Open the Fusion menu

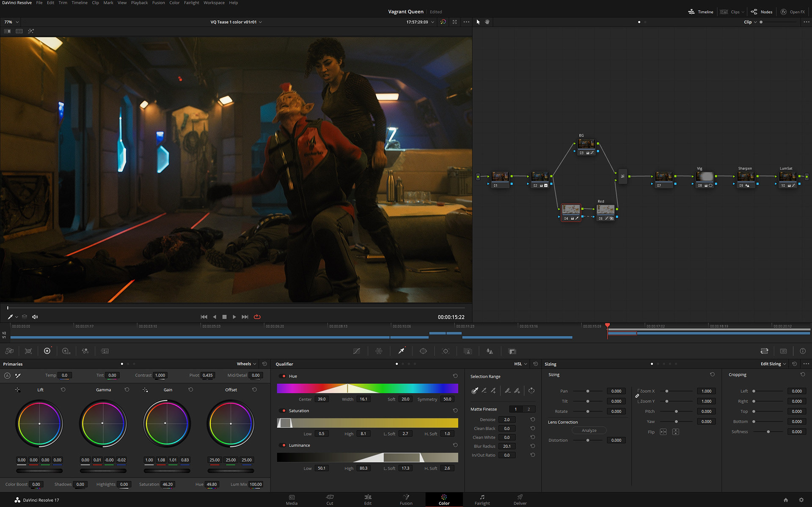coord(158,3)
